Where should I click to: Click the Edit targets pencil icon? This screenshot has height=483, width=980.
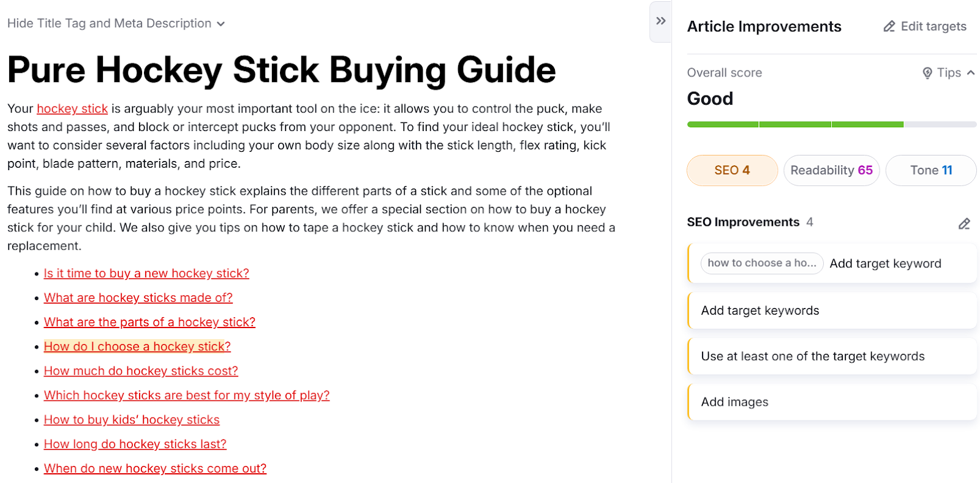pos(889,26)
